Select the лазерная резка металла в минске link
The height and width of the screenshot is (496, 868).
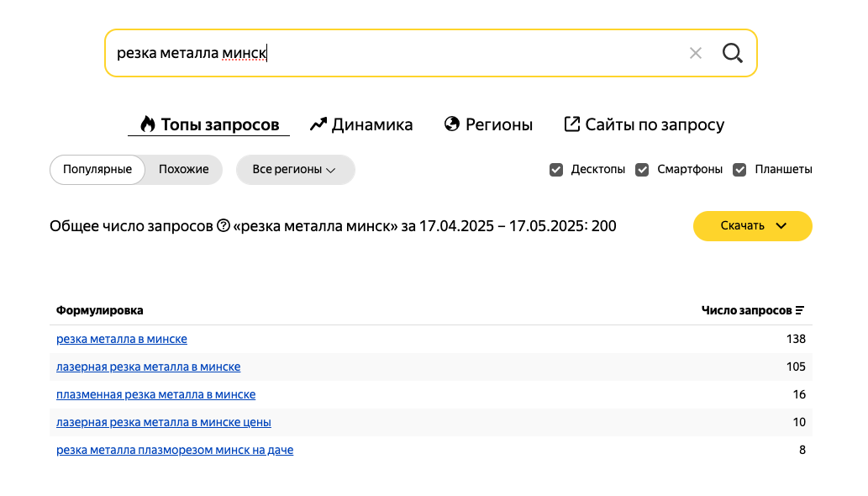coord(148,367)
